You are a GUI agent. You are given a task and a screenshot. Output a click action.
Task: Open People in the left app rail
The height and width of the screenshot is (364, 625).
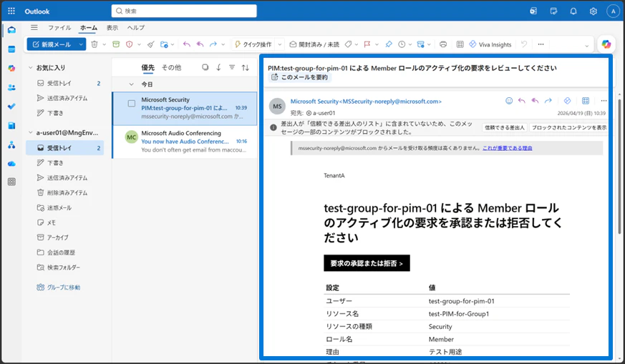tap(11, 88)
